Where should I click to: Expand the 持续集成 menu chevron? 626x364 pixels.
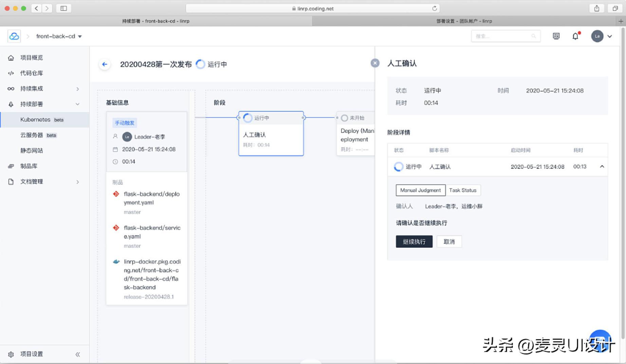[78, 89]
